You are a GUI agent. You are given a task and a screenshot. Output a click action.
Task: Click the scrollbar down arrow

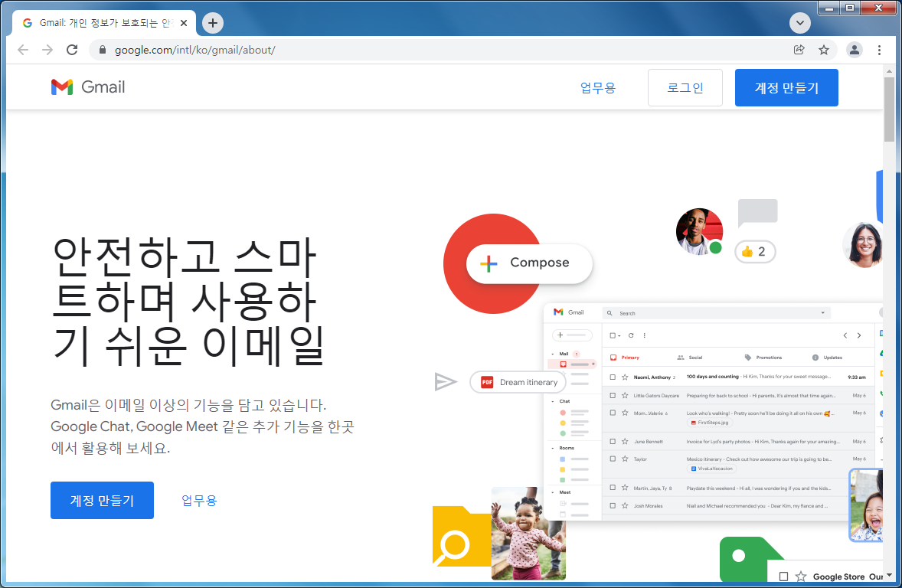pos(889,575)
